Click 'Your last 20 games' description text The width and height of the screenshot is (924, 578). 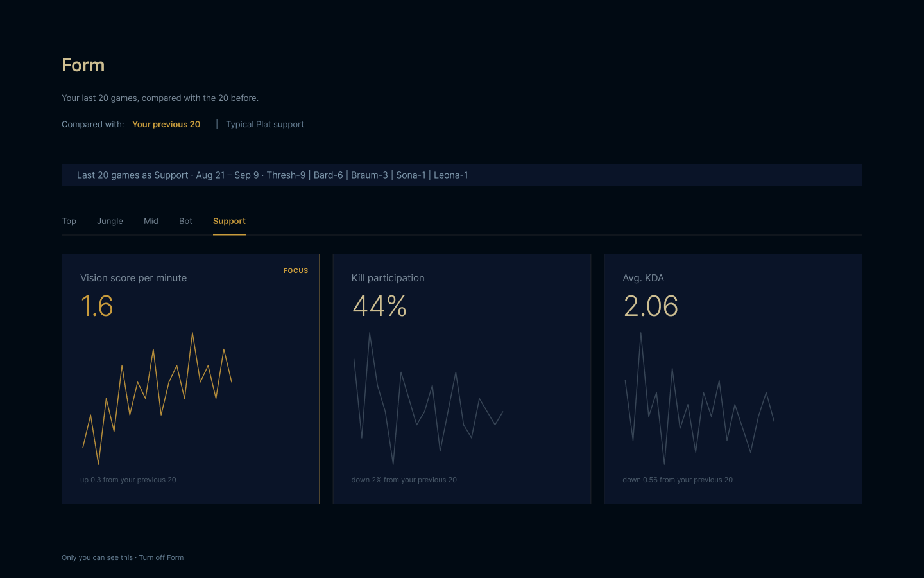pyautogui.click(x=160, y=98)
